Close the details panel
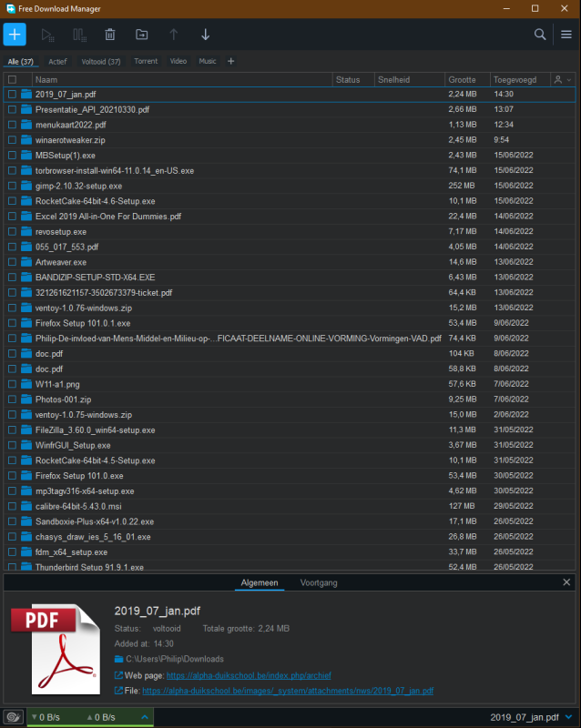 566,582
